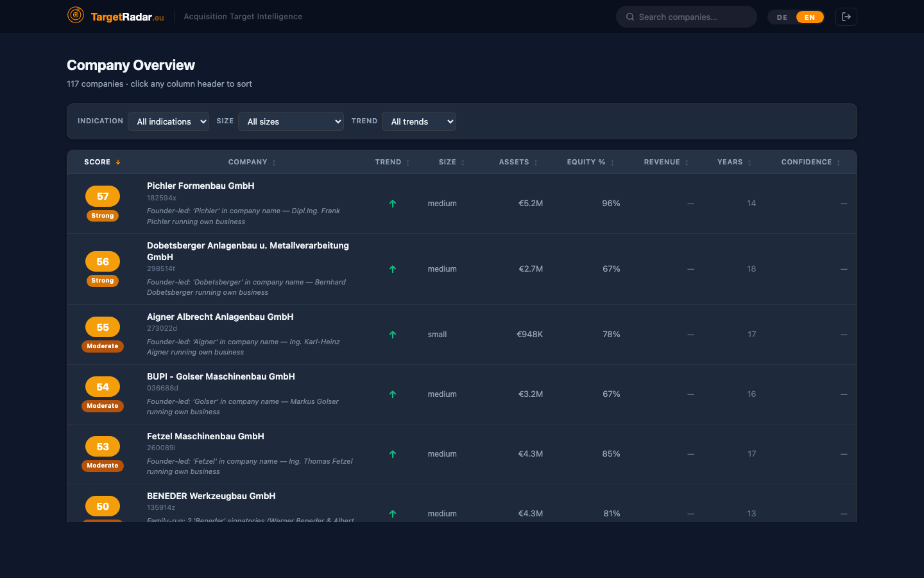
Task: Click the trend arrow for BENEDER Werkzeugbau
Action: (393, 514)
